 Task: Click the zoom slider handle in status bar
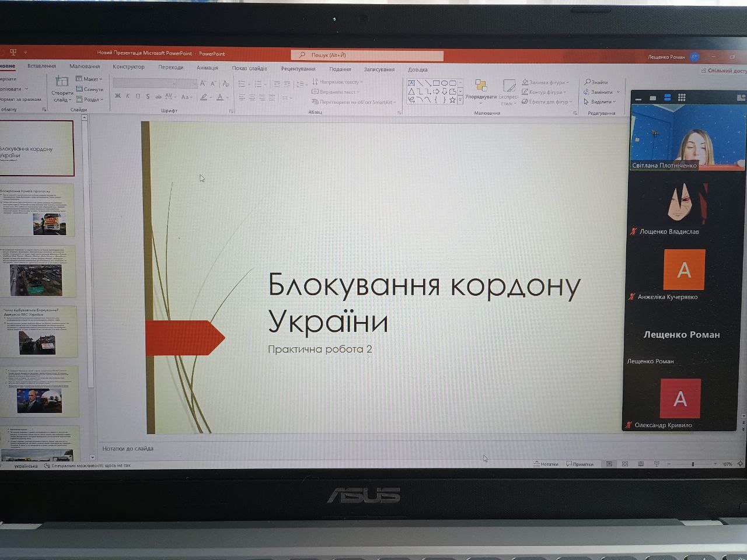tap(693, 464)
